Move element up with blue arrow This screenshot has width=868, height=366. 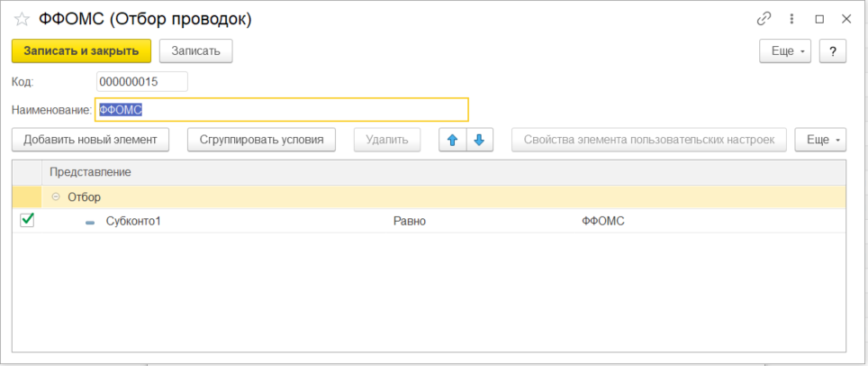[x=453, y=140]
